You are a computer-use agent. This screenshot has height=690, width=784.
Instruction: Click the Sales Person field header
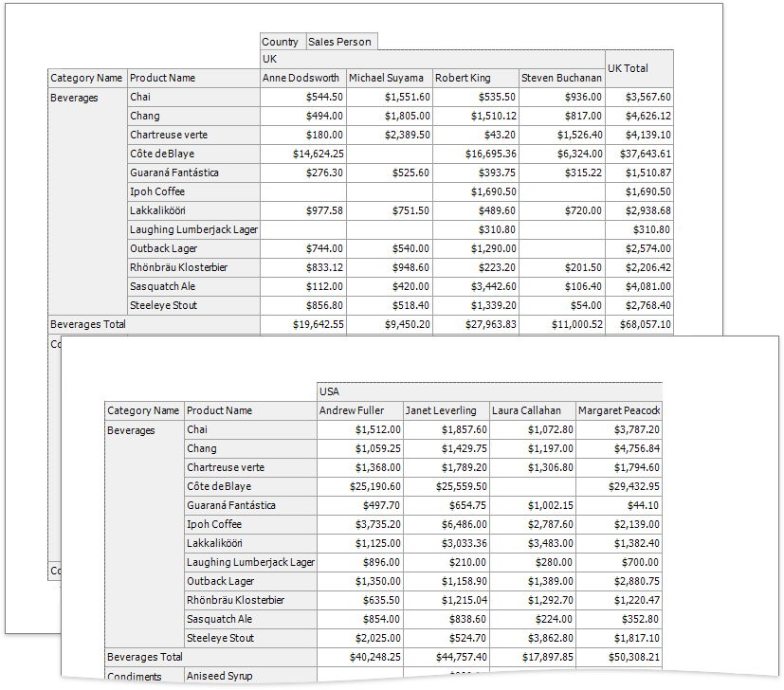pyautogui.click(x=339, y=42)
